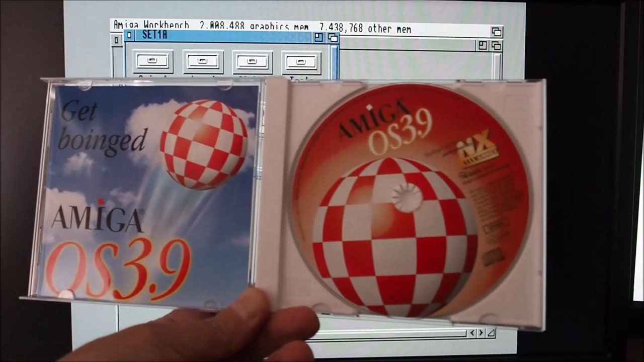Open the second drawer icon in SET1A window

[203, 61]
